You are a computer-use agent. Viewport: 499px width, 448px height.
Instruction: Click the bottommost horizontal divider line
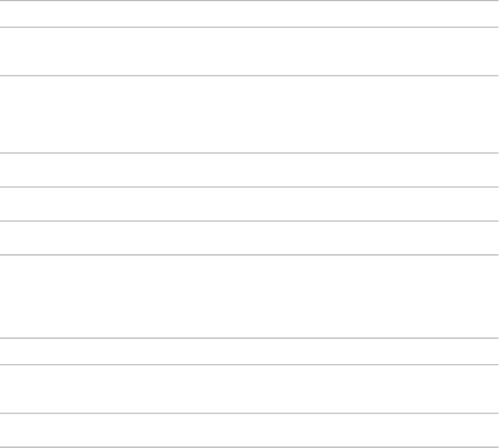[x=249, y=447]
